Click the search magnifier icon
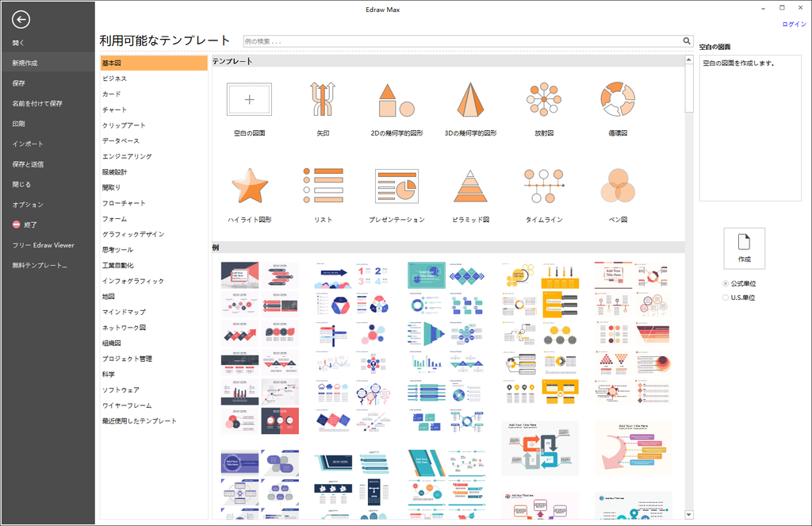The width and height of the screenshot is (812, 526). tap(687, 41)
